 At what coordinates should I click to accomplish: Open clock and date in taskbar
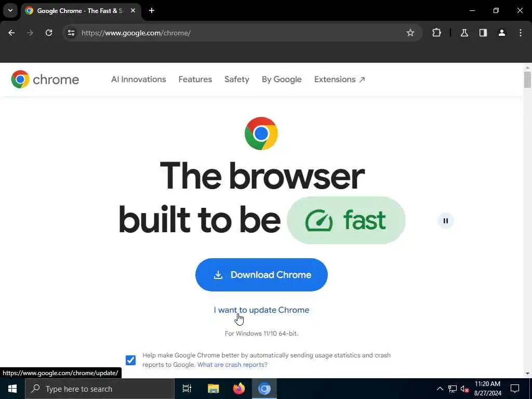[x=487, y=389]
